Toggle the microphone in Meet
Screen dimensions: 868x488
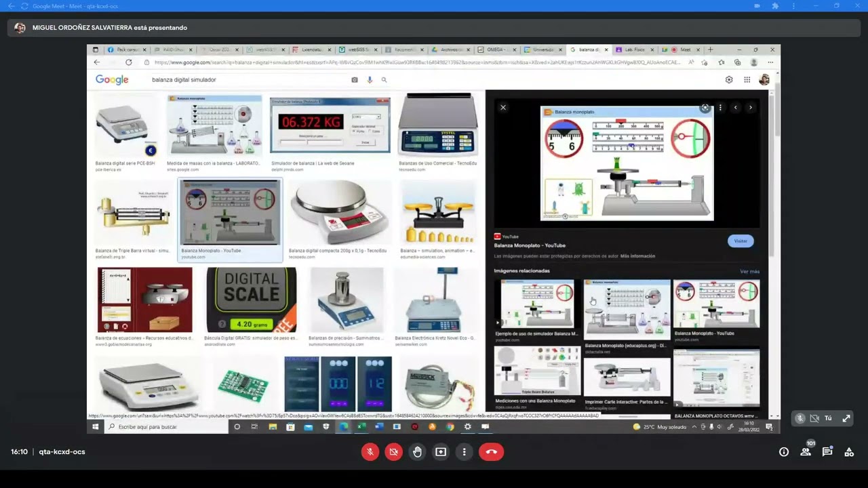click(x=370, y=451)
